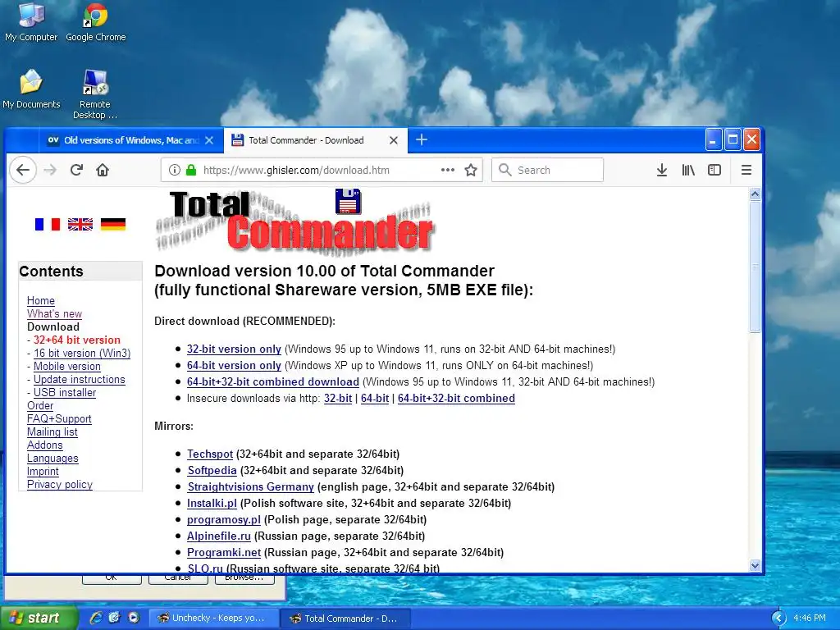Select the Total Commander - Download tab
The width and height of the screenshot is (840, 630).
(x=306, y=140)
